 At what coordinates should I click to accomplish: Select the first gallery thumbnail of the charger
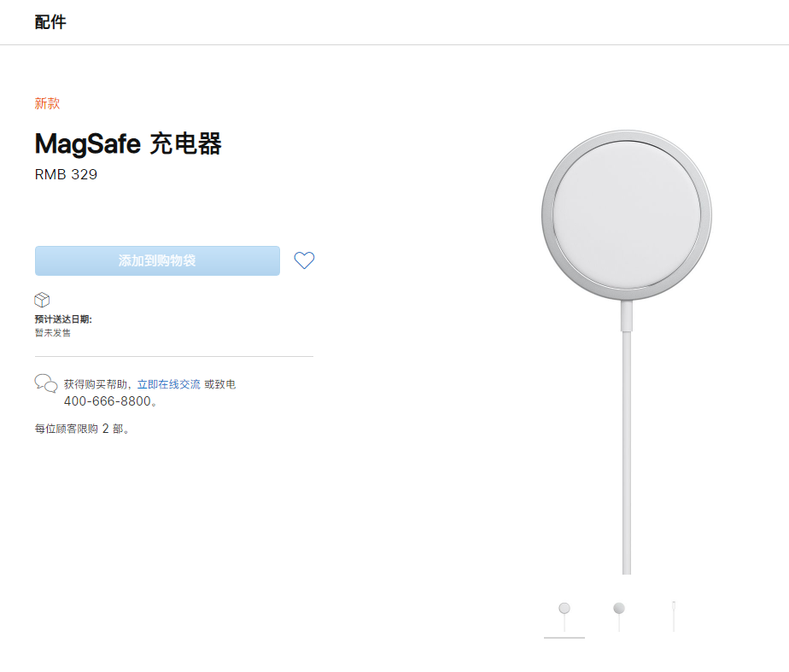[x=564, y=611]
